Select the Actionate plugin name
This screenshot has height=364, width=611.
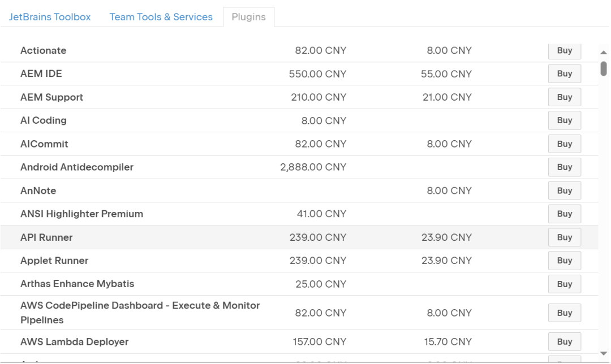[43, 50]
